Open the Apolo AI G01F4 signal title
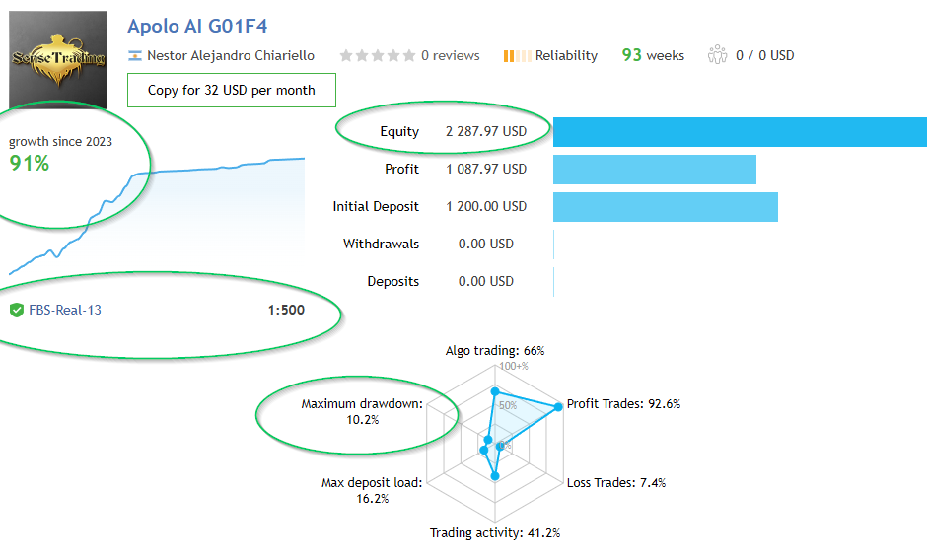Screen dimensions: 927x560 [197, 26]
